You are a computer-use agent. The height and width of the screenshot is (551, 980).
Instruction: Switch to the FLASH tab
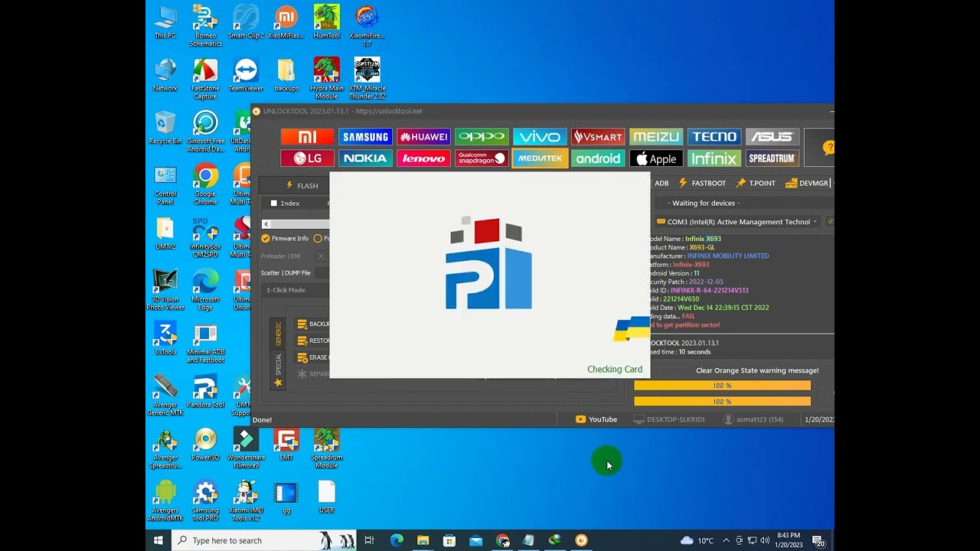point(302,185)
